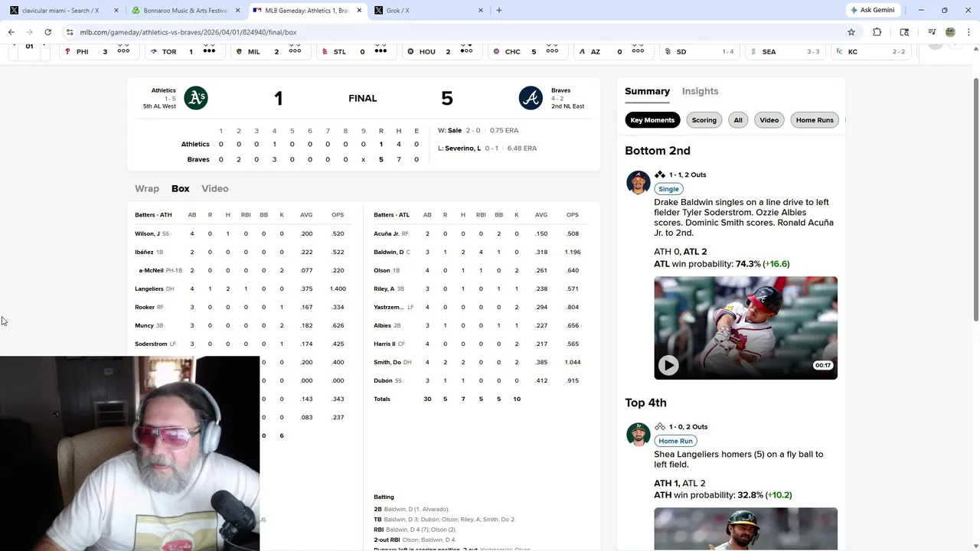Select the SEA game in the scoreboard strip
This screenshot has width=980, height=551.
pos(784,51)
